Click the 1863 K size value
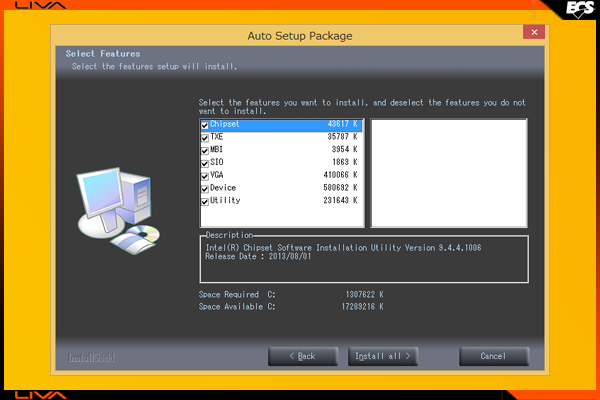 point(345,162)
